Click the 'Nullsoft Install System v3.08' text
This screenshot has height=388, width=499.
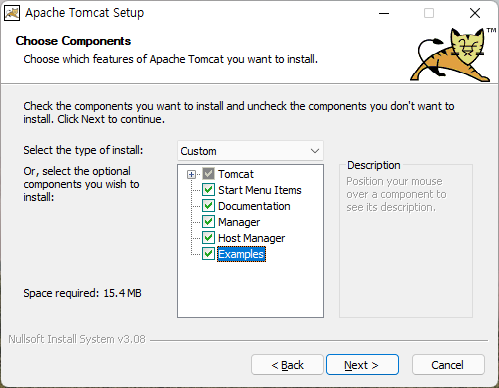click(77, 339)
